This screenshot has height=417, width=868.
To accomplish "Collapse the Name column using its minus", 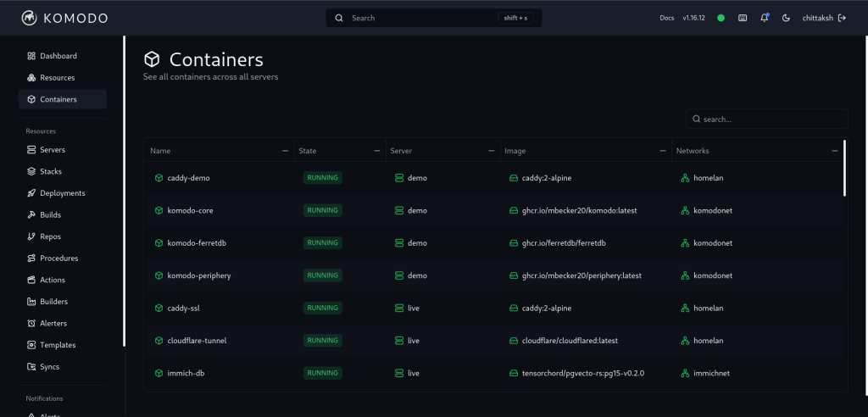I will (285, 151).
